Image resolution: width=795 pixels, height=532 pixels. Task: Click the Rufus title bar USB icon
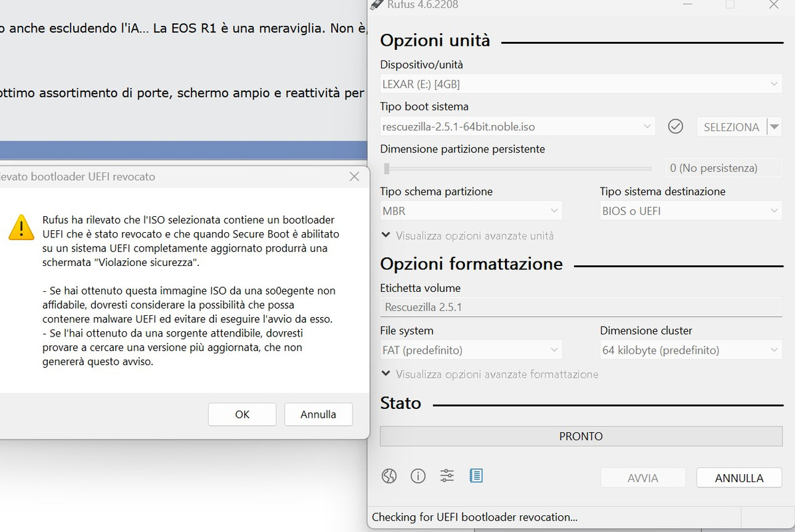[376, 5]
